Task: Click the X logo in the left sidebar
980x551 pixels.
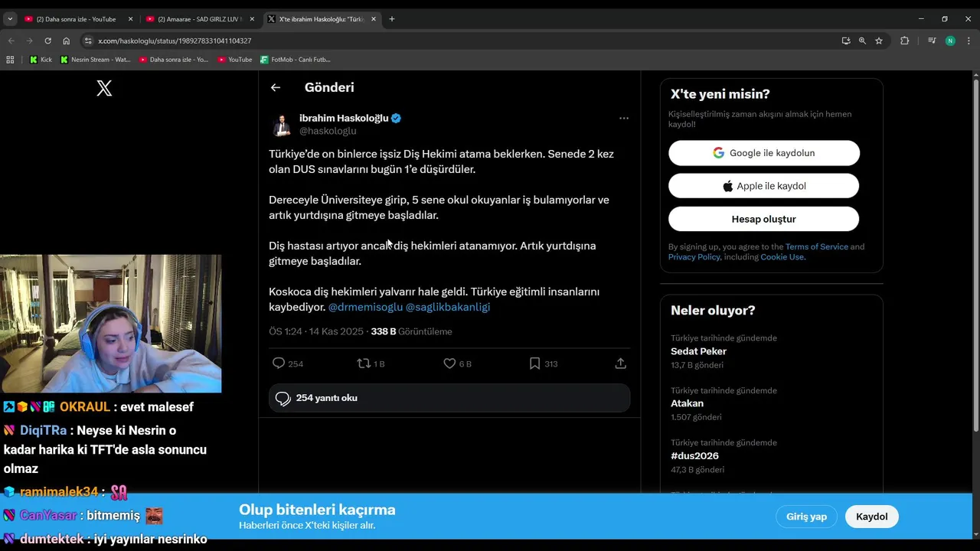Action: tap(104, 88)
